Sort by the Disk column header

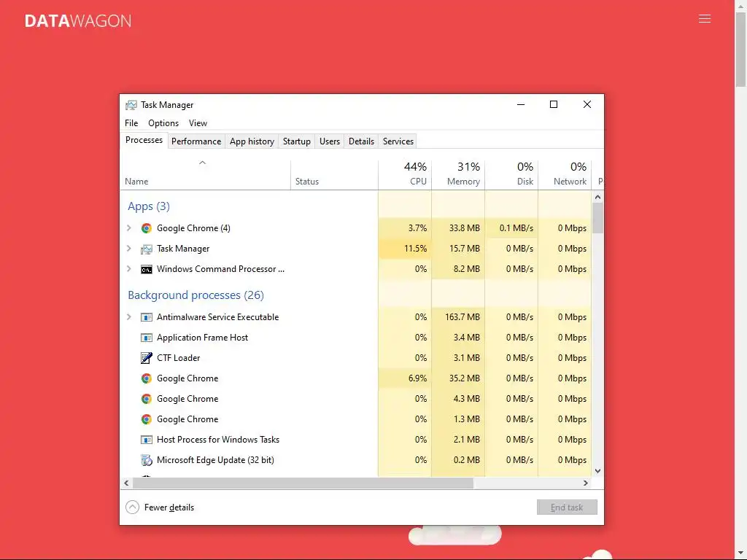[x=511, y=175]
